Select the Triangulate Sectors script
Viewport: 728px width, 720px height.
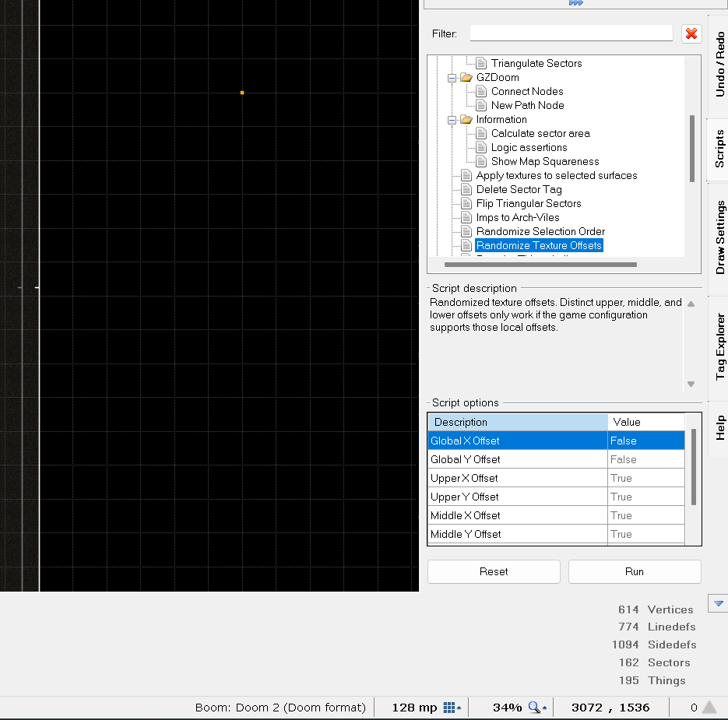(x=536, y=63)
